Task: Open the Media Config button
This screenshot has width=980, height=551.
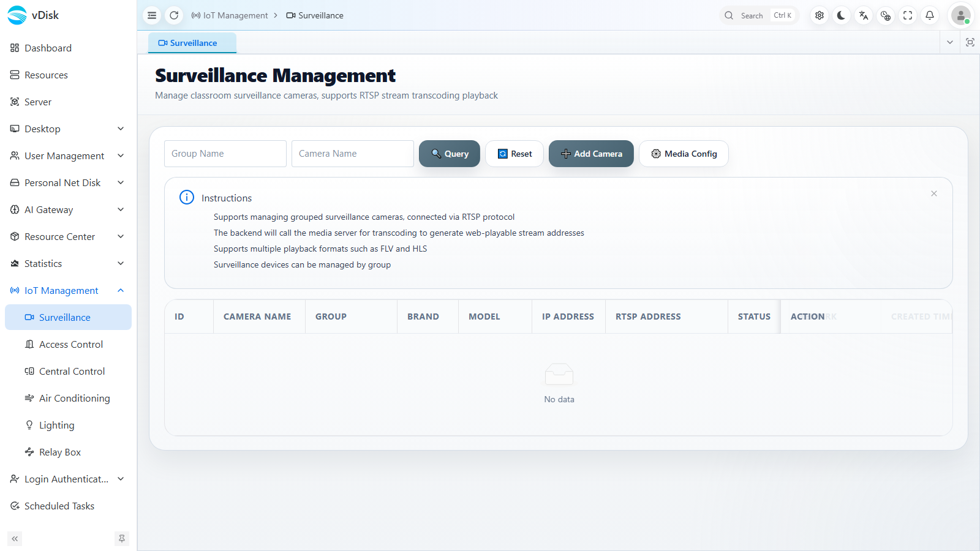Action: [x=684, y=154]
